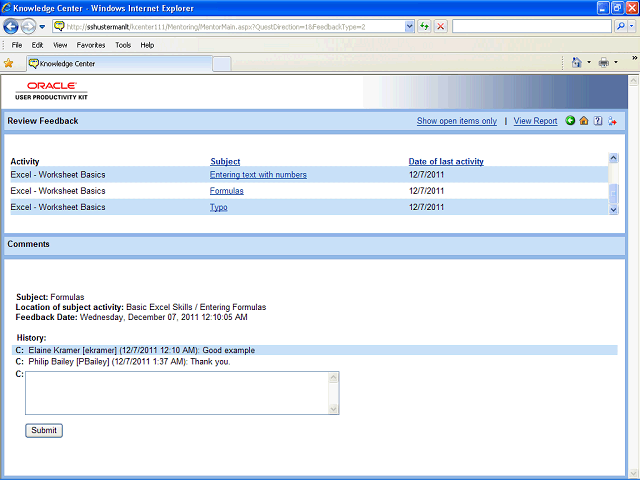Click the browser Forward arrow button
Image resolution: width=640 pixels, height=480 pixels.
pos(28,27)
